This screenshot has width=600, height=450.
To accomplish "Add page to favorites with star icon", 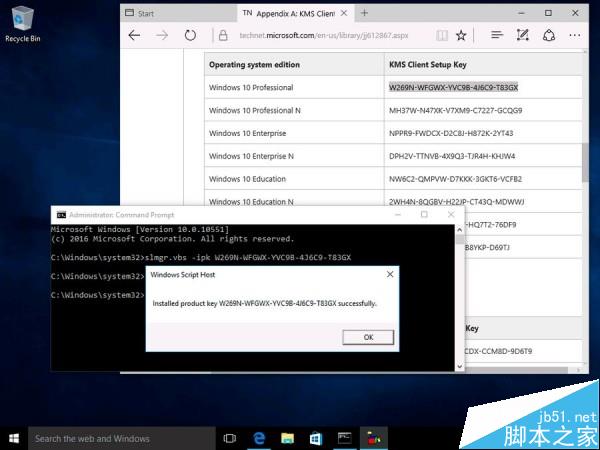I will coord(460,35).
